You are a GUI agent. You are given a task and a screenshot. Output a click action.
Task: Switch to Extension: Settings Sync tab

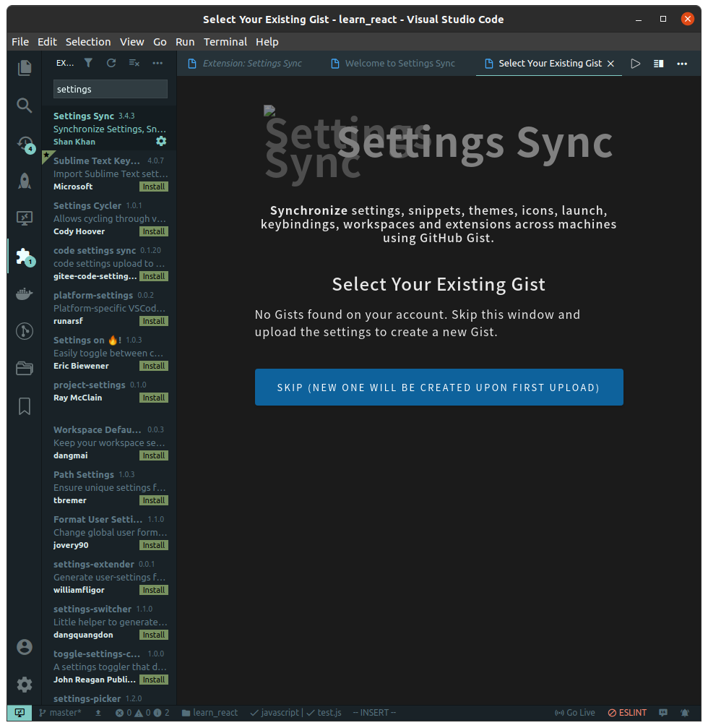246,64
